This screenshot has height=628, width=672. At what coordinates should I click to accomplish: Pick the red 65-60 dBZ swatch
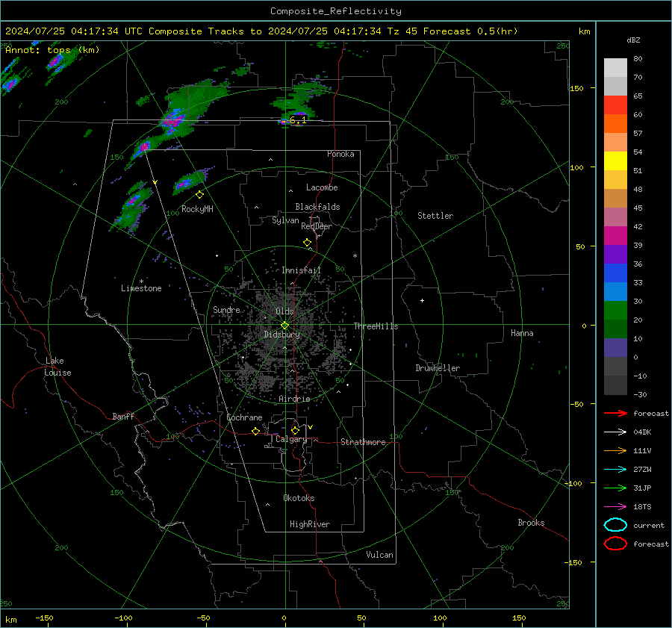pos(615,105)
